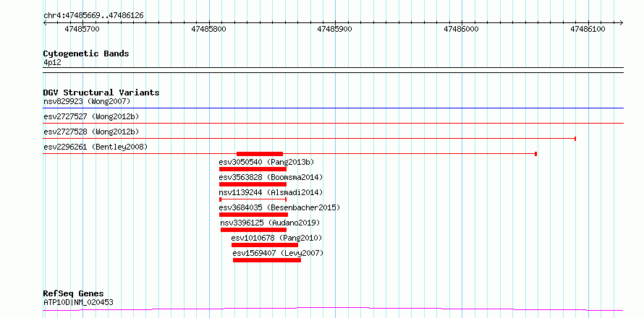Click the 47485700 ruler position label
The height and width of the screenshot is (318, 644).
(82, 29)
